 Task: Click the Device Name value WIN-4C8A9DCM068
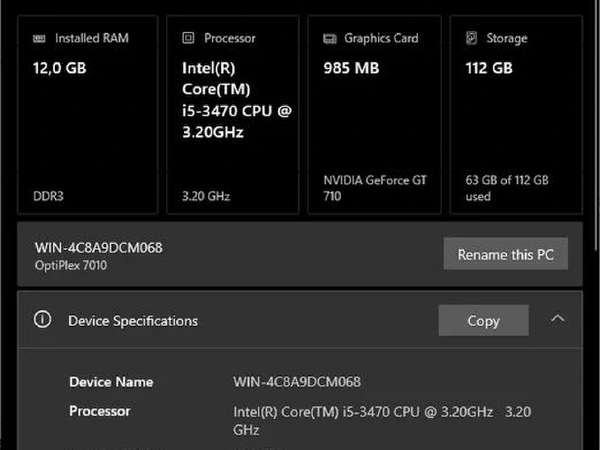pos(297,382)
